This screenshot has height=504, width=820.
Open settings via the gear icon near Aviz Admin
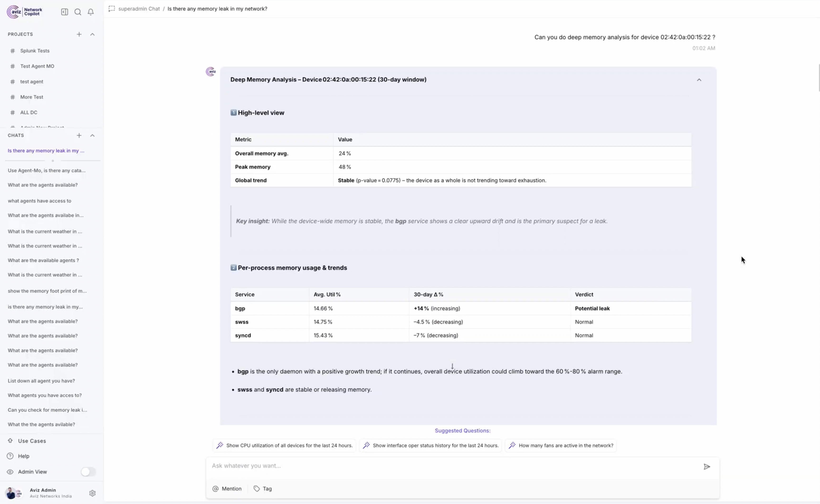point(92,493)
